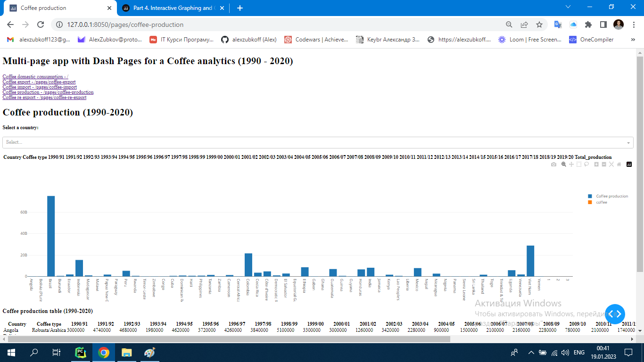
Task: Choose the Box Select tool
Action: (579, 165)
